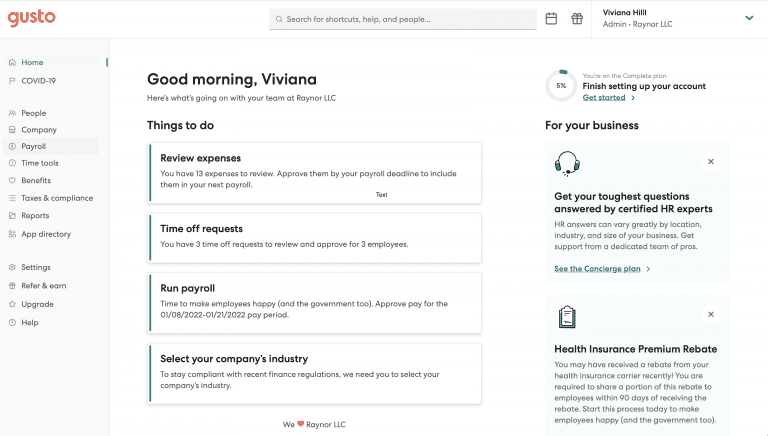Dismiss the HR experts card

click(711, 161)
